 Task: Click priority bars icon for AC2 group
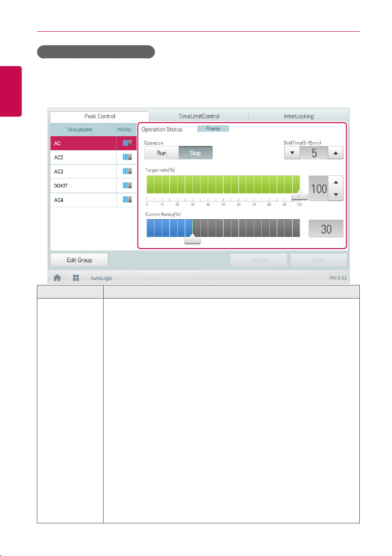(x=127, y=157)
